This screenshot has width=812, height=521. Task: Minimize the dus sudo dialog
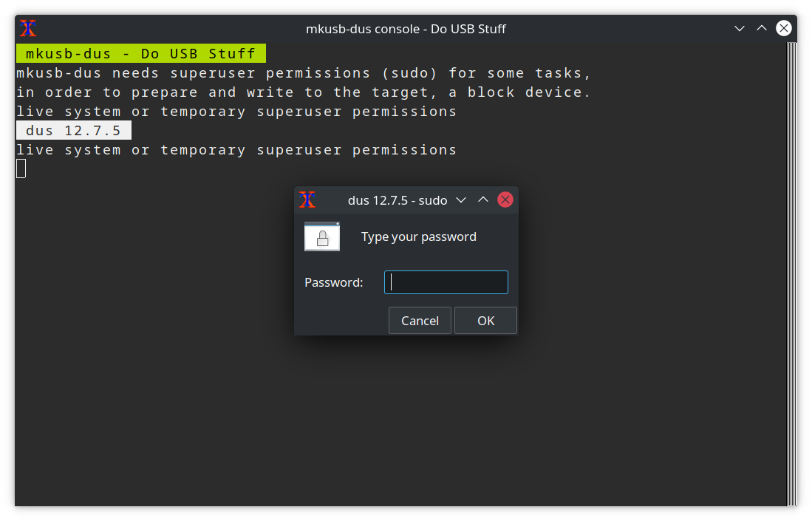[x=461, y=200]
